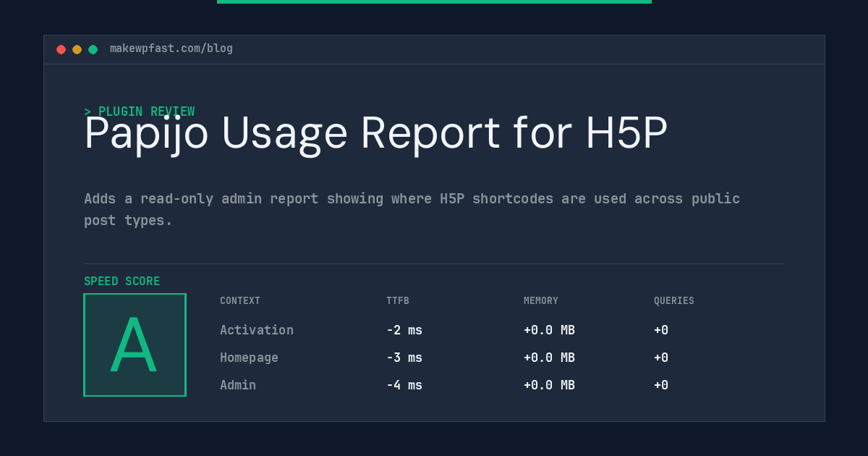868x456 pixels.
Task: Click the red close dot
Action: 61,49
